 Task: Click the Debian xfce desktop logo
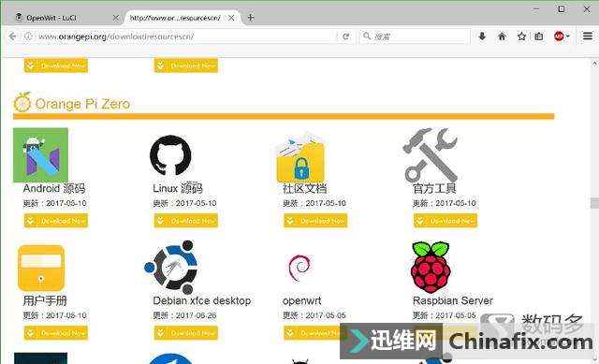pyautogui.click(x=170, y=267)
